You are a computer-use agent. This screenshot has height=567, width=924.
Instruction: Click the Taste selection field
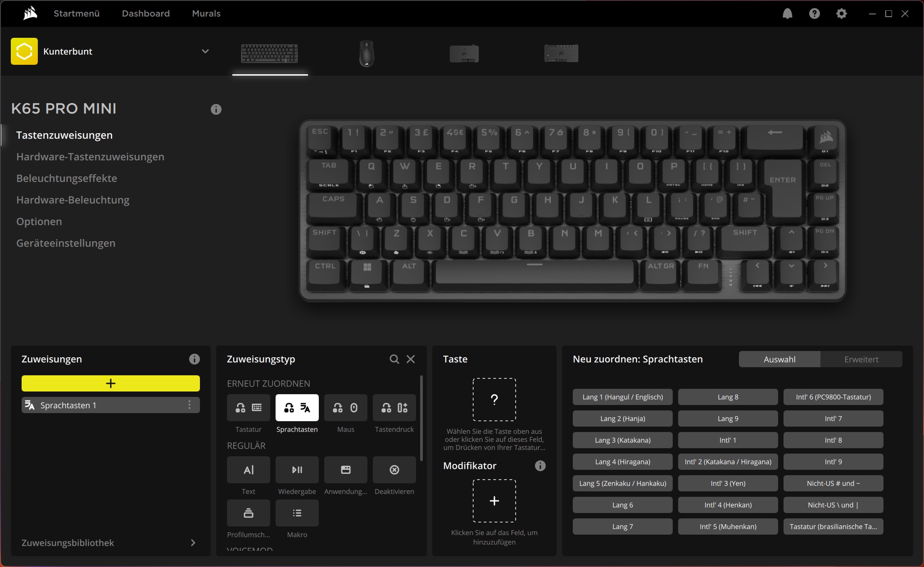[x=494, y=400]
